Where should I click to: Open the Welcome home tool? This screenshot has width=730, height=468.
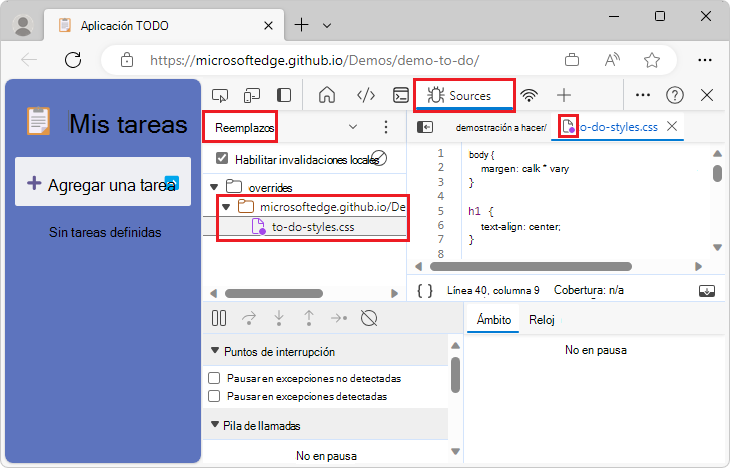[327, 95]
